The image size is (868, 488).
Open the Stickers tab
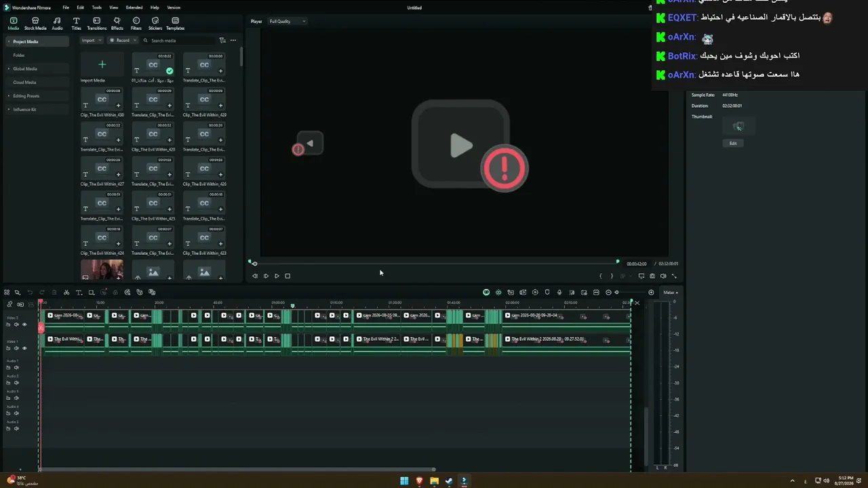pos(155,24)
